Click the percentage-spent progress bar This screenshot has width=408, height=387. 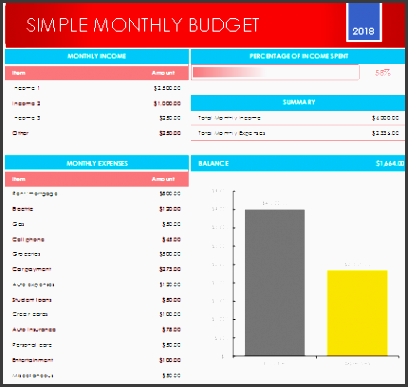tap(276, 72)
